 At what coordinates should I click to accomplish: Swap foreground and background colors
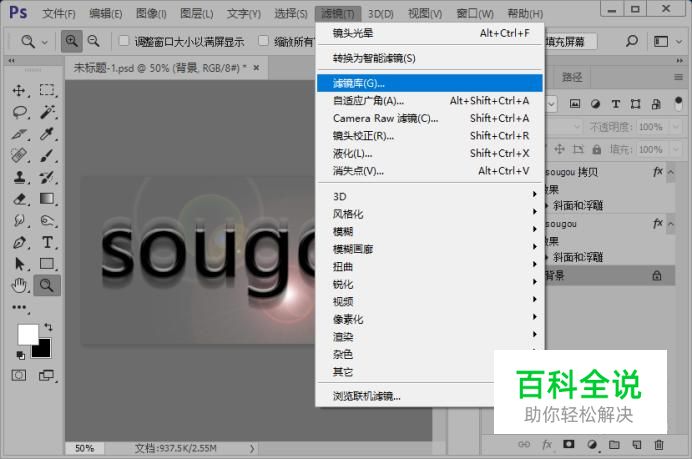pyautogui.click(x=48, y=327)
